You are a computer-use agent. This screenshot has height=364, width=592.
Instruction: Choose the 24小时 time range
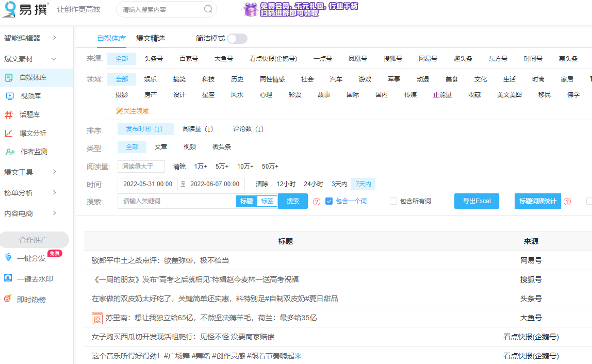pyautogui.click(x=314, y=184)
